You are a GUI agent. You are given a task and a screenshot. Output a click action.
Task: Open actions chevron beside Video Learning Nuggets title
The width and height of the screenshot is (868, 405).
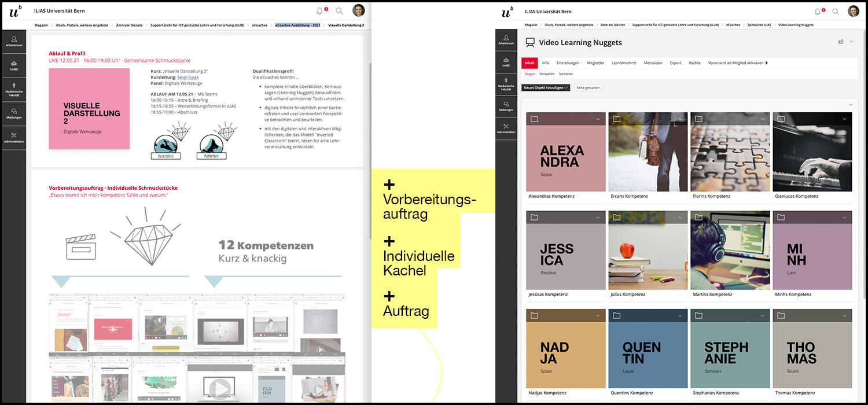(x=852, y=42)
